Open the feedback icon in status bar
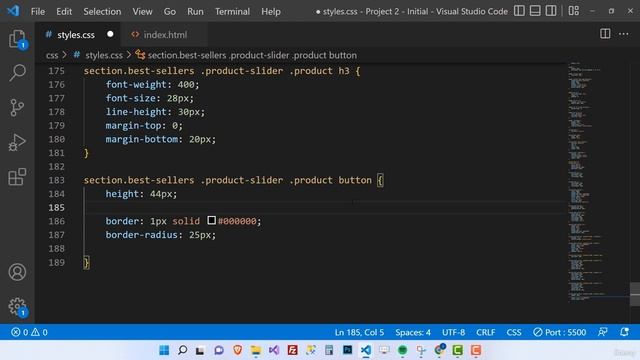Image resolution: width=640 pixels, height=360 pixels. 602,332
